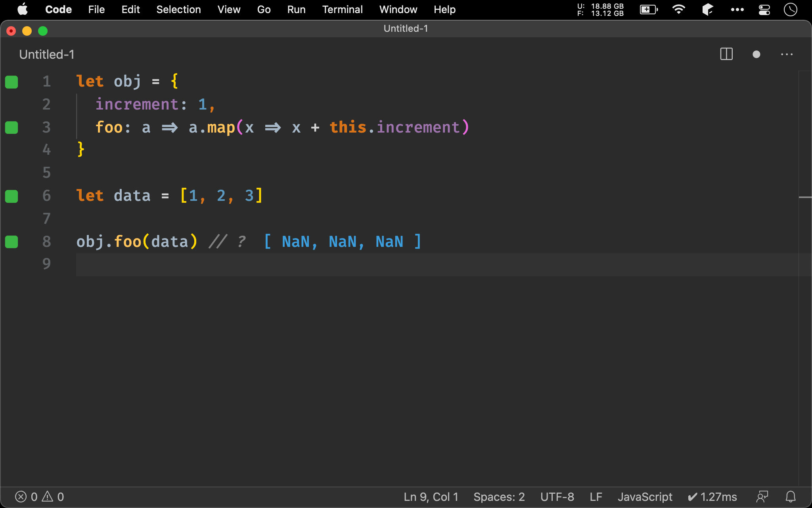Open the more actions menu icon
Screen dimensions: 812x508
(787, 54)
